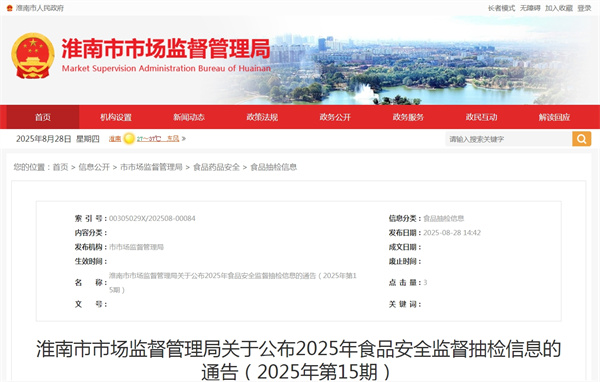Viewport: 600px width, 382px height.
Task: Click the 关键词 label
Action: 405,304
